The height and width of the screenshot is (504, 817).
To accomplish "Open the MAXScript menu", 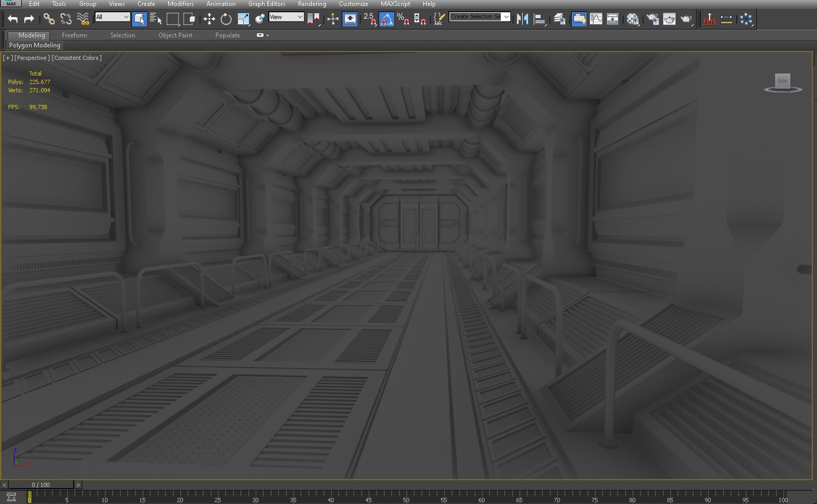I will click(395, 4).
